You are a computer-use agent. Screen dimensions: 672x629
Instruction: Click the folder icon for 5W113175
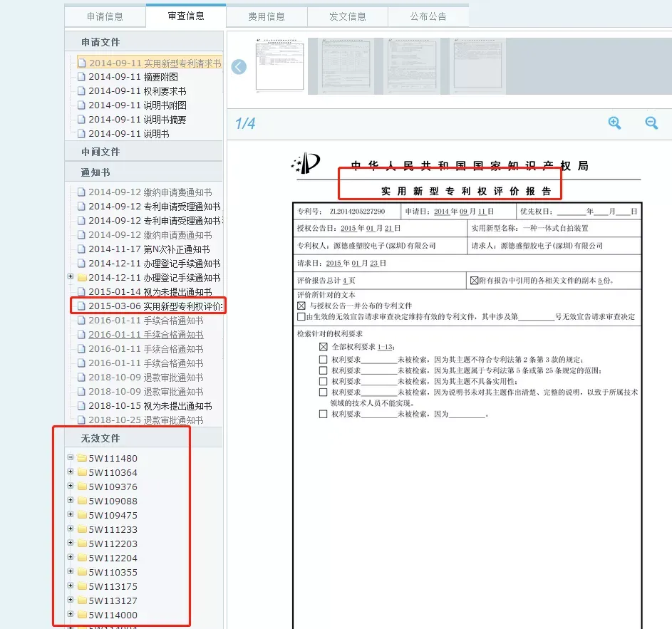(82, 586)
